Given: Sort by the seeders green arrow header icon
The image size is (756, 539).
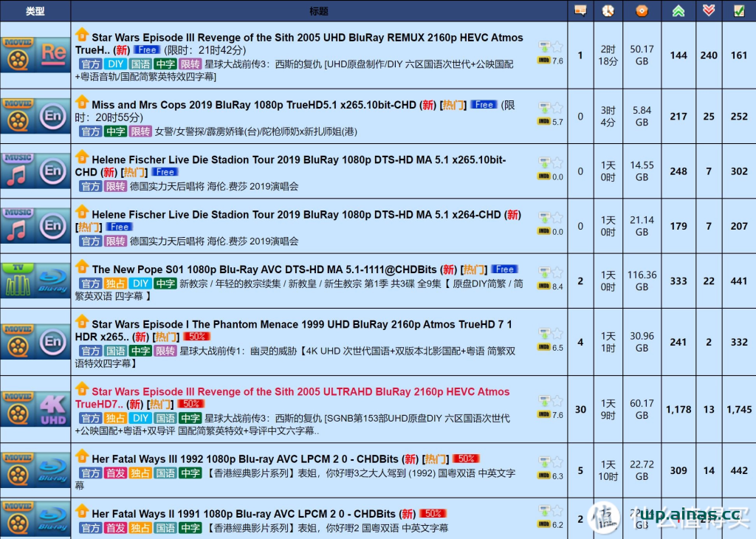Looking at the screenshot, I should coord(678,10).
